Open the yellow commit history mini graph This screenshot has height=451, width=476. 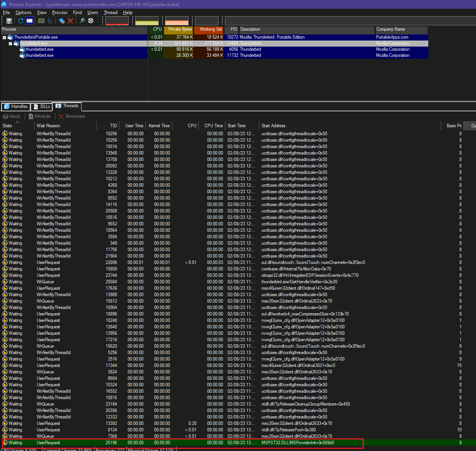coord(147,21)
